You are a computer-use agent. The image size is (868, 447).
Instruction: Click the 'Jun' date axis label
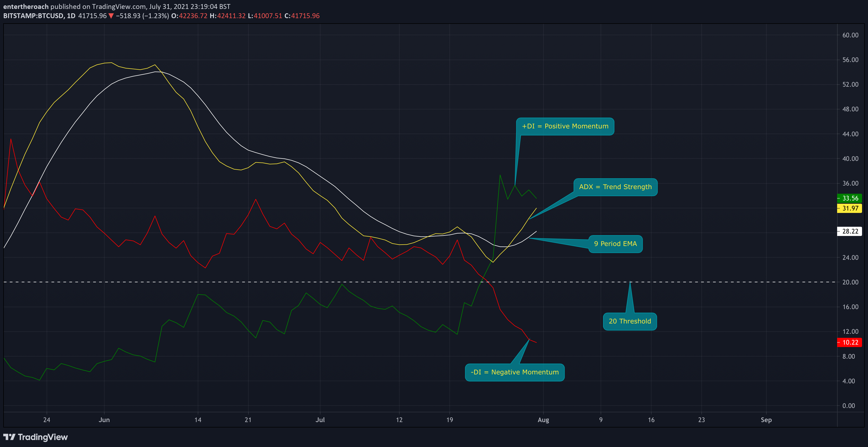(x=104, y=420)
